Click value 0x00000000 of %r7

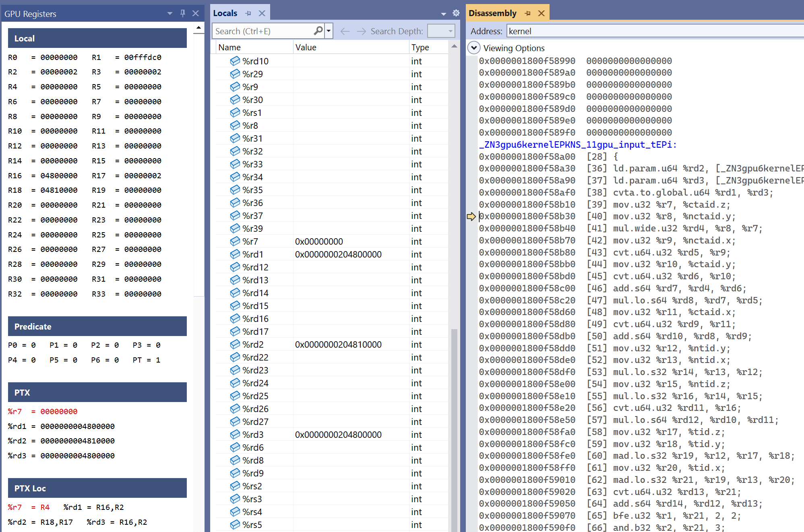(x=319, y=241)
